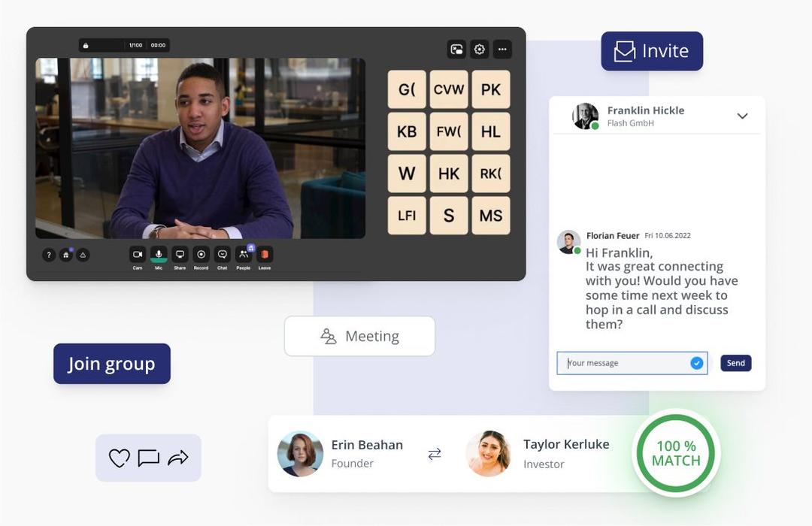This screenshot has height=526, width=812.
Task: Toggle Record in the call toolbar
Action: [x=201, y=255]
